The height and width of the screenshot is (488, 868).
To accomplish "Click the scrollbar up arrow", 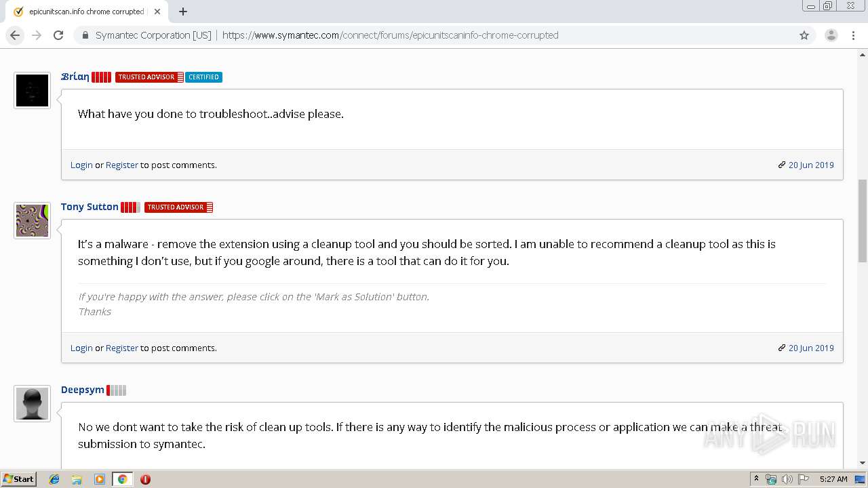I will coord(862,55).
